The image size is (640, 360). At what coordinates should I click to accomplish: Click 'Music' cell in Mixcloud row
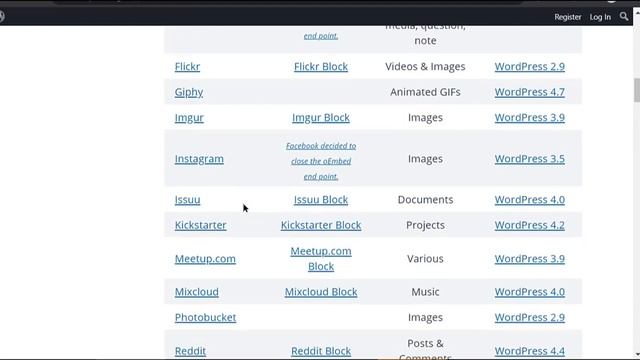tap(425, 292)
